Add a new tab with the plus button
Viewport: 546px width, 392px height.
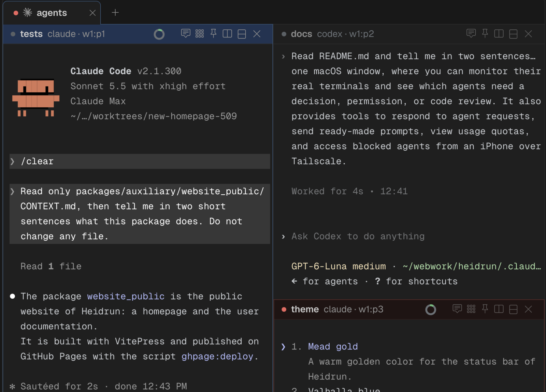(115, 13)
